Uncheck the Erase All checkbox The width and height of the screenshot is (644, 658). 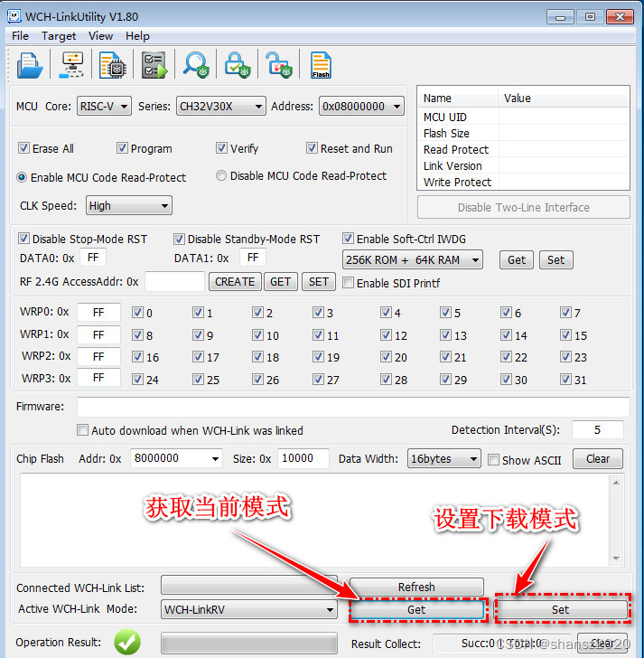tap(23, 148)
